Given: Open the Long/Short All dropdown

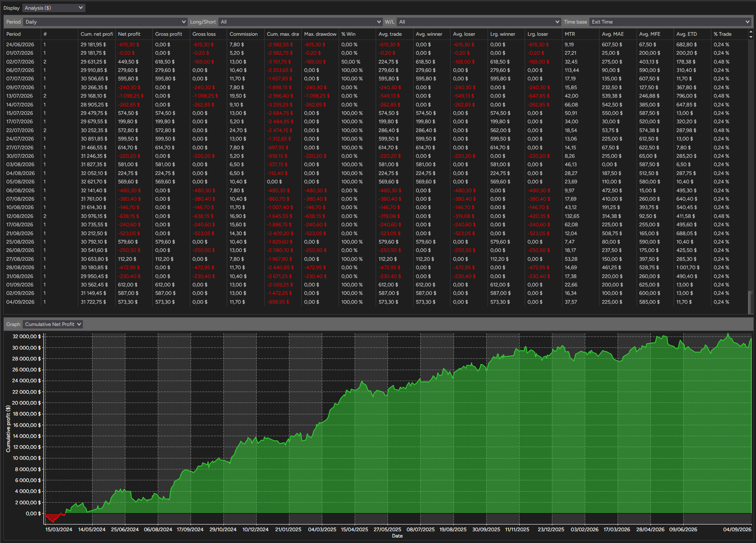Looking at the screenshot, I should [x=300, y=22].
